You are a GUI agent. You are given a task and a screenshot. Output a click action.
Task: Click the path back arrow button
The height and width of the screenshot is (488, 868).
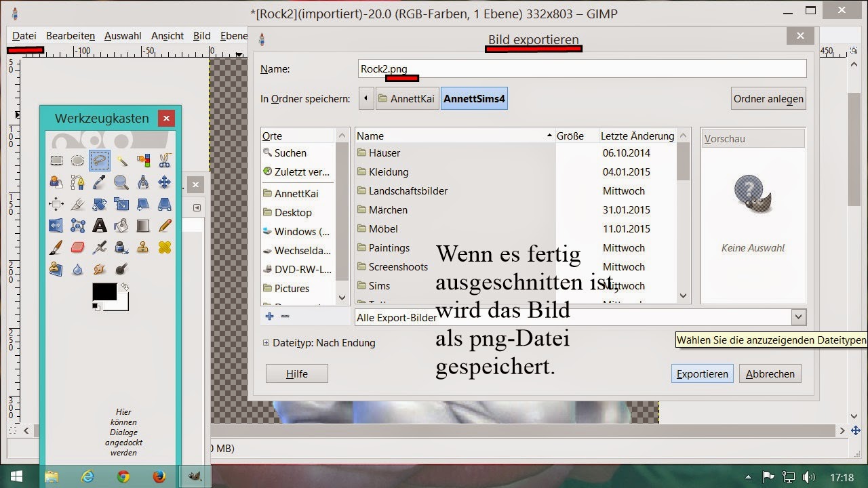click(x=366, y=98)
